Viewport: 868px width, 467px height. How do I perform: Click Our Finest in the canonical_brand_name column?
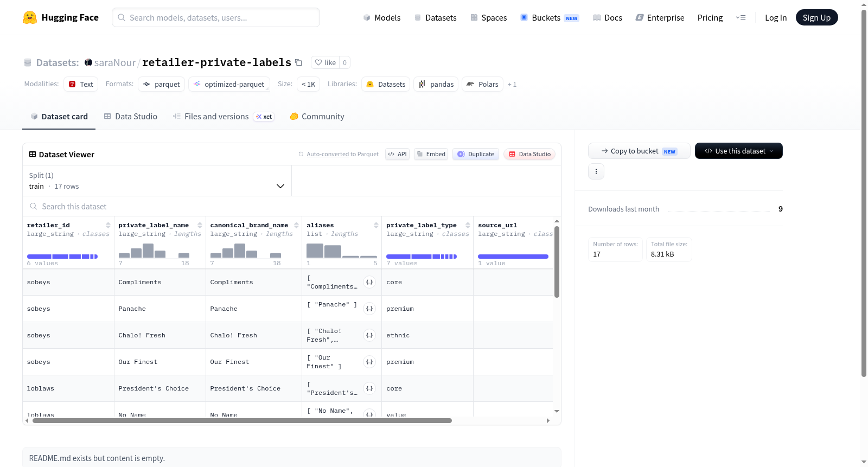229,362
